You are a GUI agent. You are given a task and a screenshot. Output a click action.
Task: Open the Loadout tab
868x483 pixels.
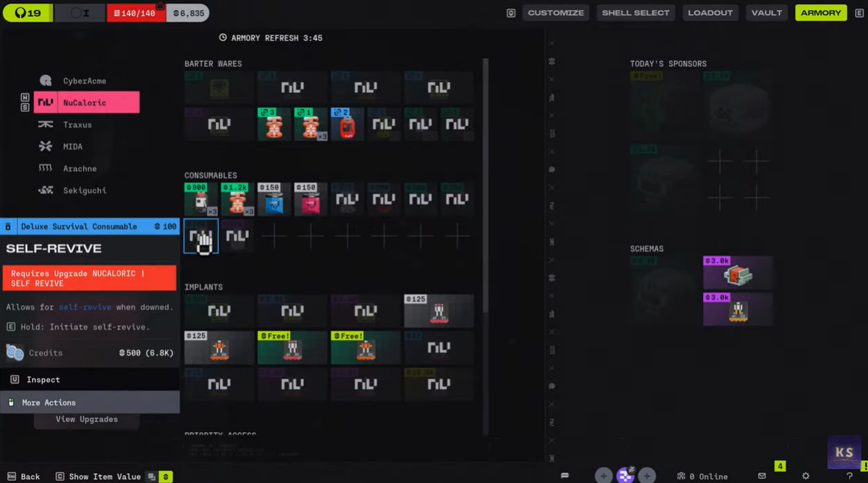coord(710,13)
